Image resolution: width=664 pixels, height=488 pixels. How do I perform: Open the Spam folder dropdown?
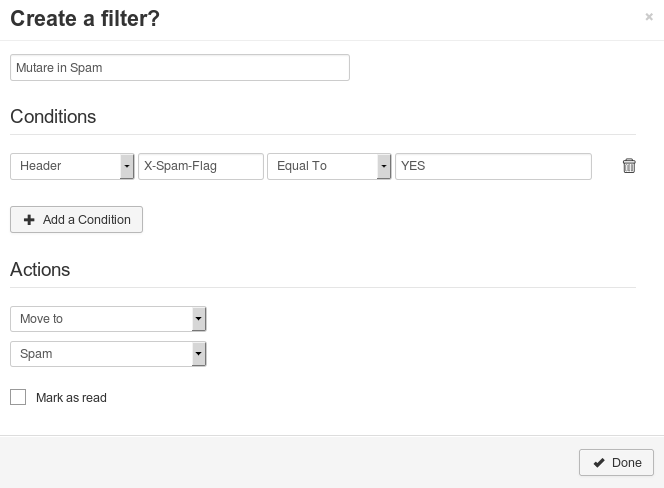[x=100, y=354]
